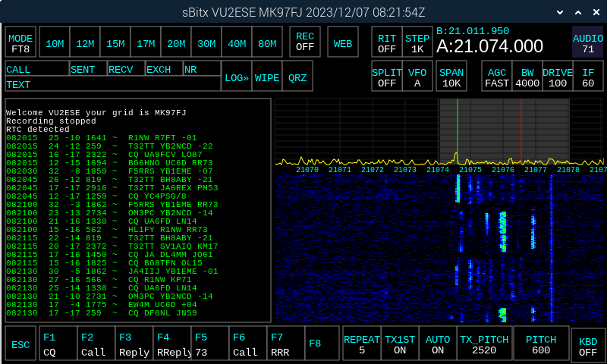Toggle RIT off/on control

(387, 43)
